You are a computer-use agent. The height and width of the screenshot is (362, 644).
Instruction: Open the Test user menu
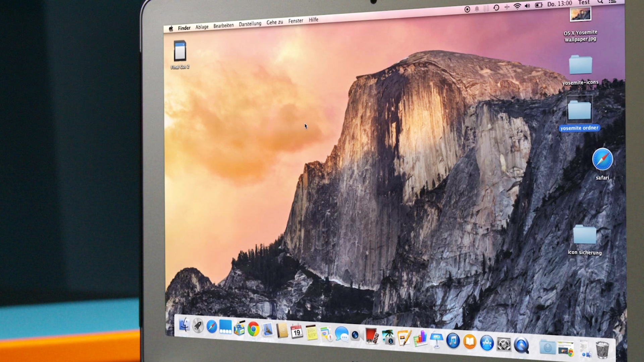[584, 2]
